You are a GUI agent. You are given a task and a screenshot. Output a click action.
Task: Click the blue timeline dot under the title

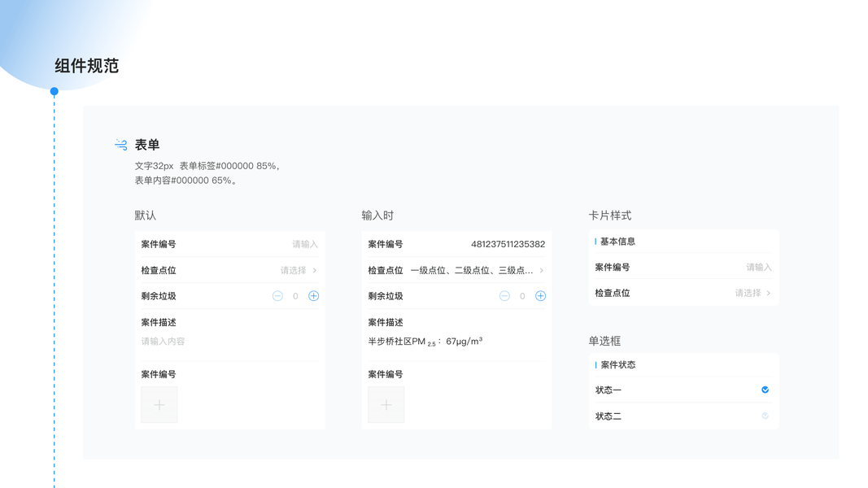click(x=55, y=91)
